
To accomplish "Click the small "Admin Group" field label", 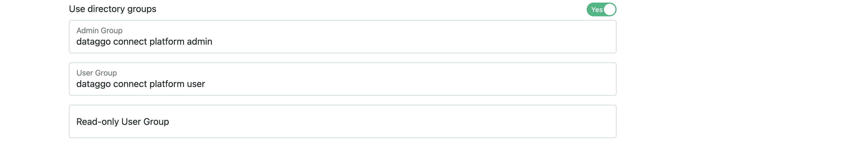I will click(x=99, y=31).
